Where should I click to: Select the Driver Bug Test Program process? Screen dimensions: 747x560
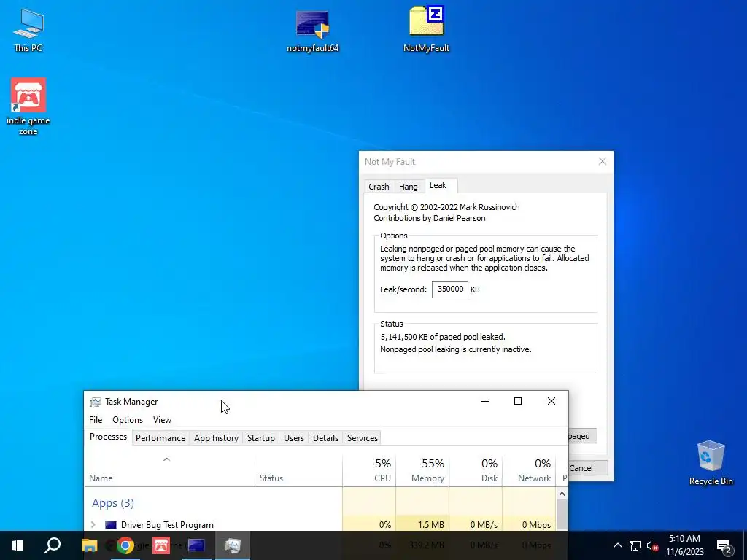(167, 525)
